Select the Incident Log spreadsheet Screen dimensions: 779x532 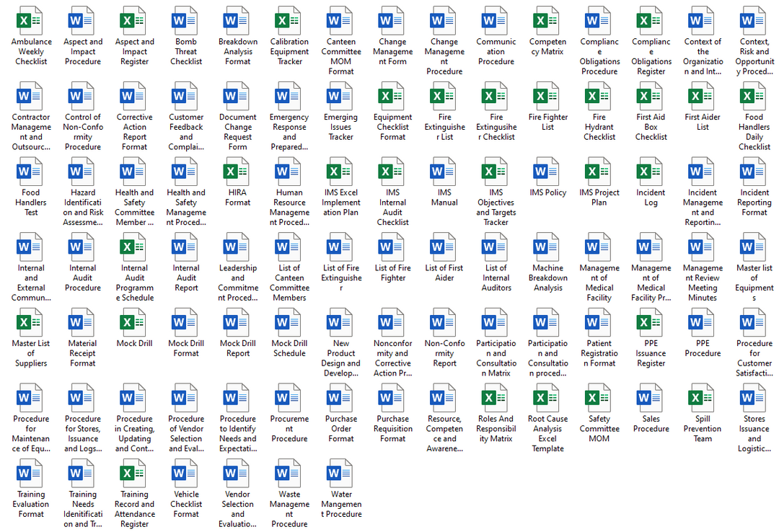pyautogui.click(x=651, y=172)
